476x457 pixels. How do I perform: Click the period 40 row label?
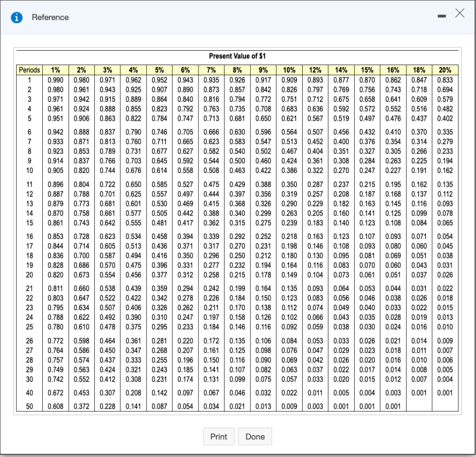[29, 393]
